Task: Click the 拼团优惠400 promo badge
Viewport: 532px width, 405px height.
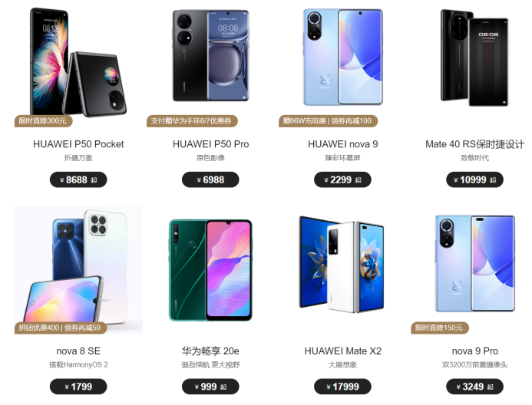Action: pos(61,328)
